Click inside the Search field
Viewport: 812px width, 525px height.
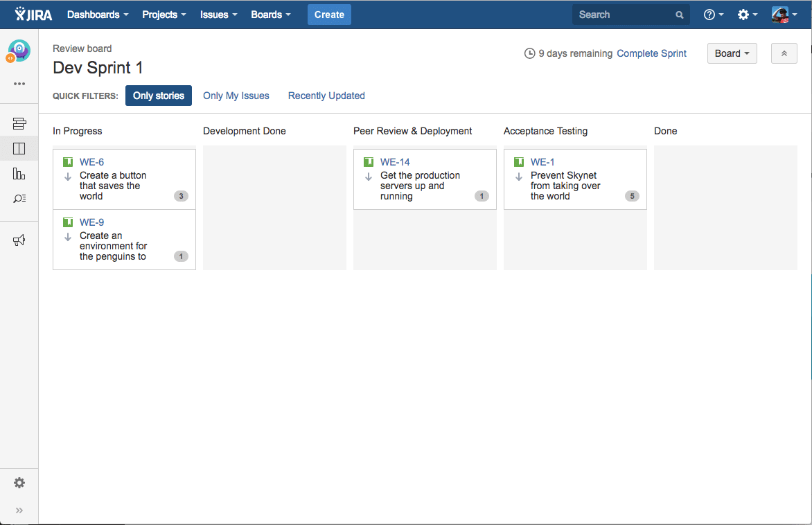[x=624, y=14]
